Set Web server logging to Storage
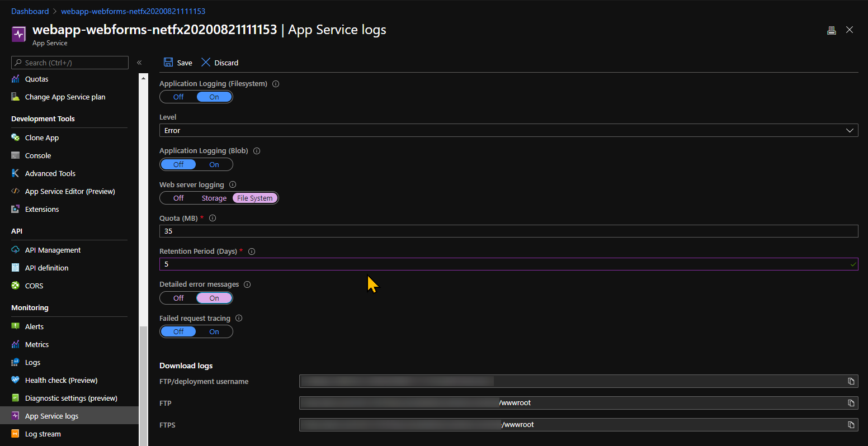The height and width of the screenshot is (446, 868). [x=214, y=198]
